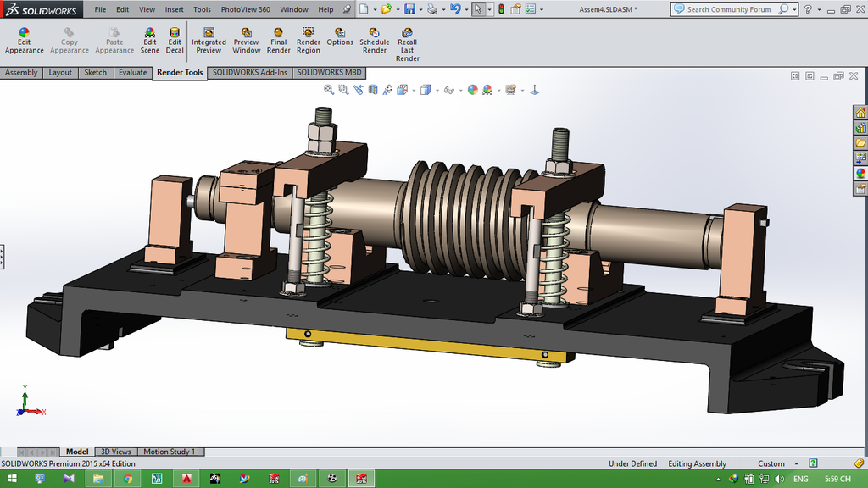Start the Integrated Preview render
This screenshot has height=488, width=868.
click(209, 42)
